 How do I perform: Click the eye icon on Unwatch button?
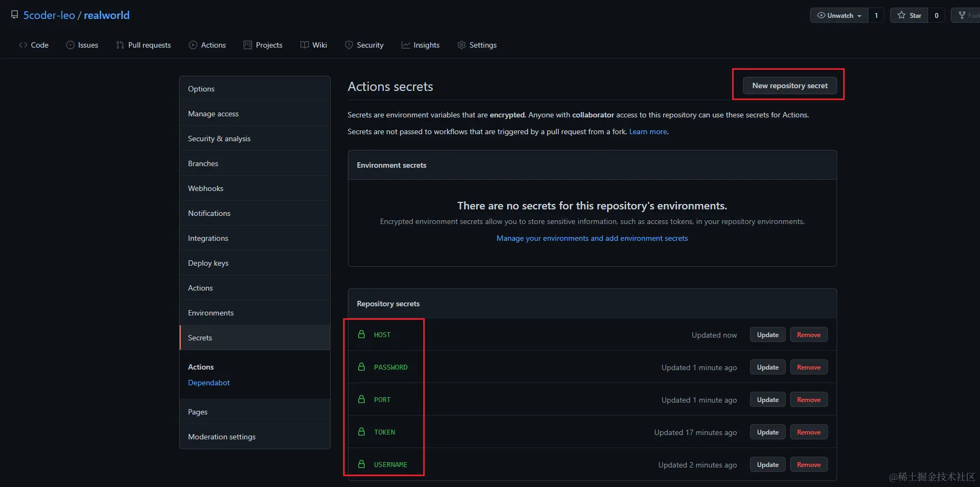coord(821,15)
